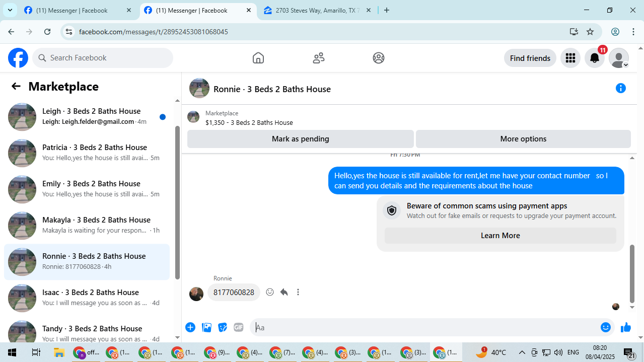Open Windows Start menu
The width and height of the screenshot is (644, 362).
click(12, 352)
